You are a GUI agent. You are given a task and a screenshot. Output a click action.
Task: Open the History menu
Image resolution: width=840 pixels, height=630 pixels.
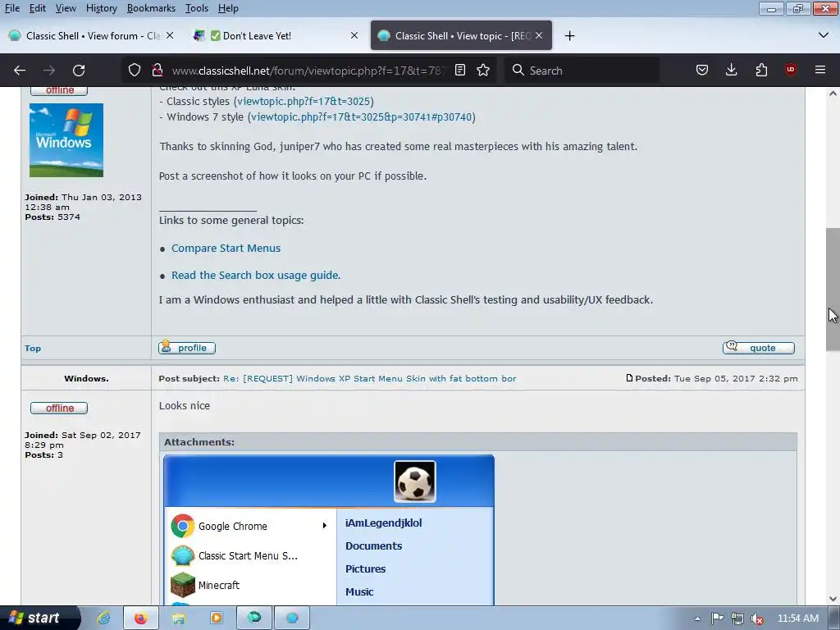tap(101, 8)
